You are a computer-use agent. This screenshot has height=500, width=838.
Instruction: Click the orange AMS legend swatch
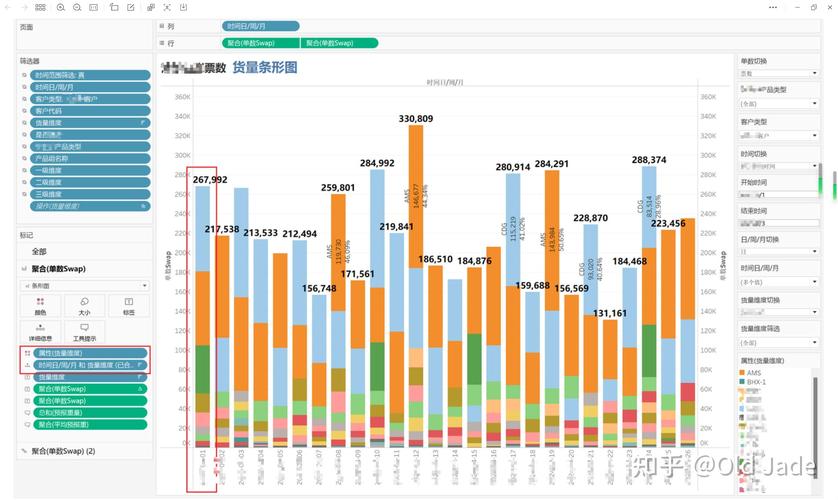pyautogui.click(x=742, y=372)
